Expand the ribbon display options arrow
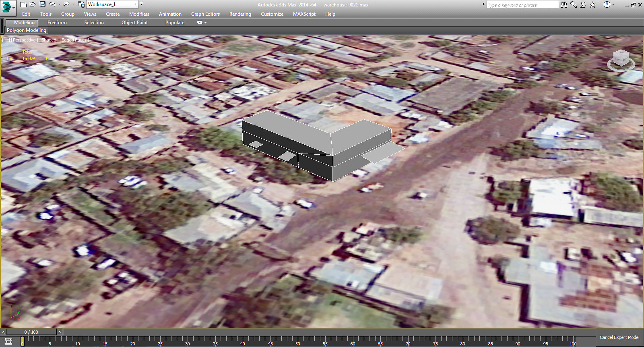The height and width of the screenshot is (347, 644). (x=206, y=23)
